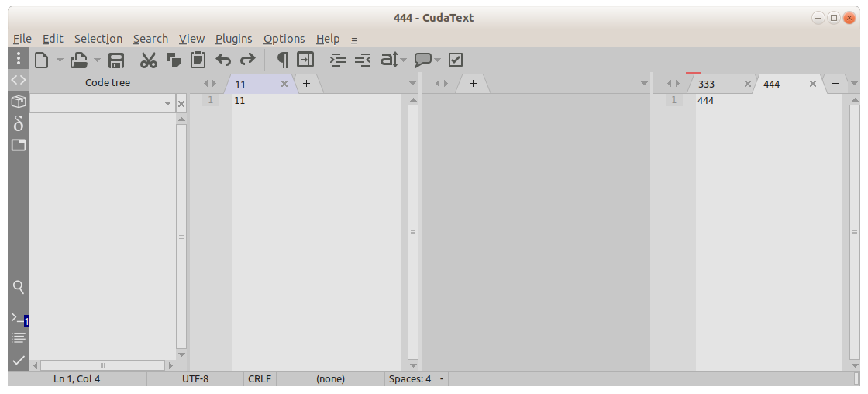This screenshot has width=868, height=394.
Task: Expand recent files arrow beside Open icon
Action: pyautogui.click(x=97, y=60)
